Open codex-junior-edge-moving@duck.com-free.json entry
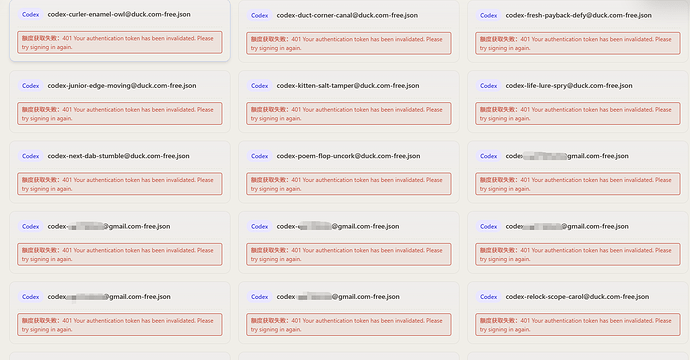The width and height of the screenshot is (690, 360). pyautogui.click(x=122, y=86)
